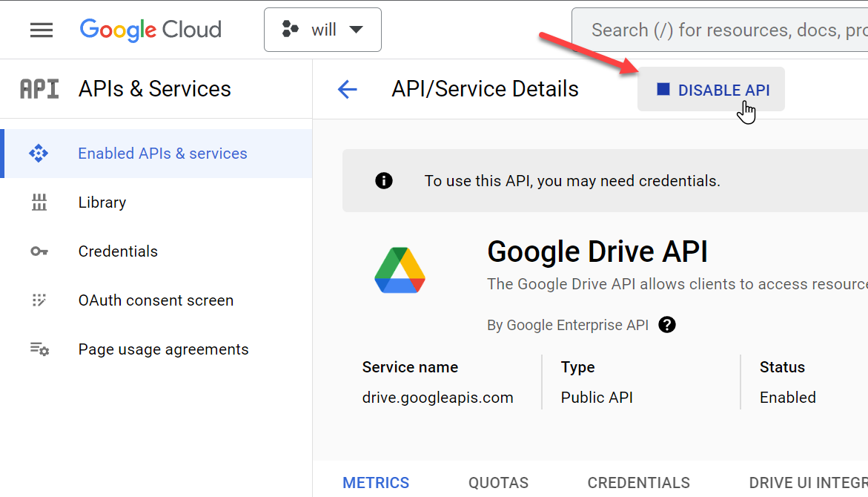
Task: Click the Google Drive API title
Action: pos(597,251)
